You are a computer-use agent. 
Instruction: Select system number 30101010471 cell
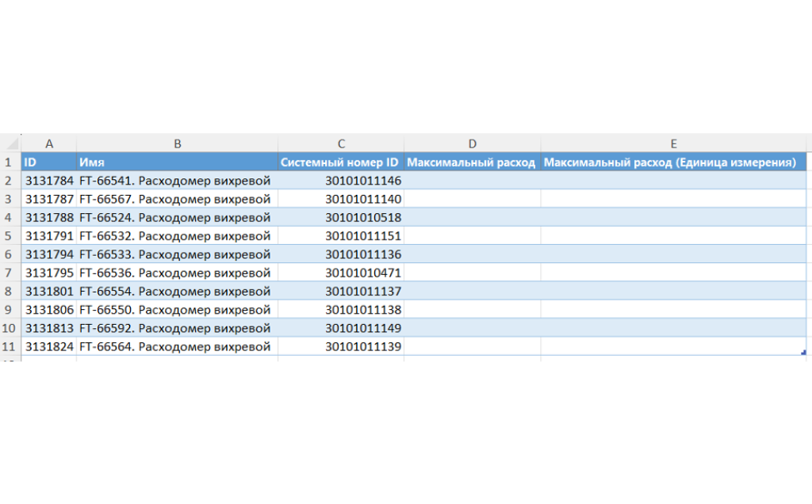coord(341,273)
